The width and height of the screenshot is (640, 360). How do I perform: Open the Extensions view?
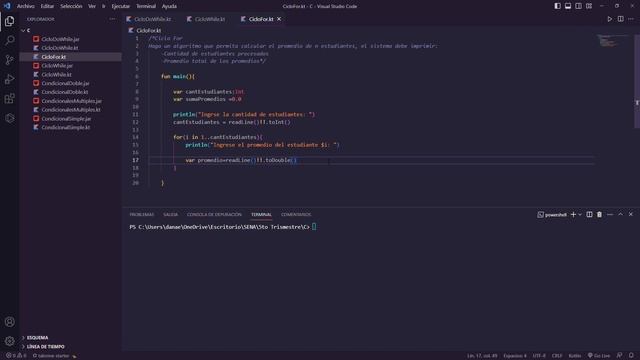9,98
